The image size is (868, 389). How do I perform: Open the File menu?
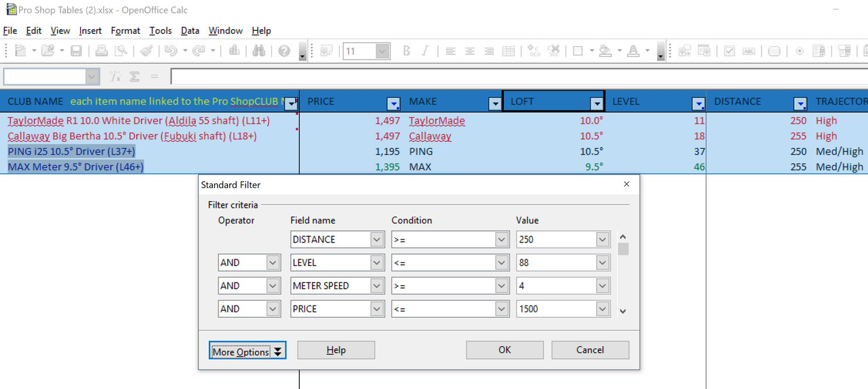pyautogui.click(x=10, y=31)
